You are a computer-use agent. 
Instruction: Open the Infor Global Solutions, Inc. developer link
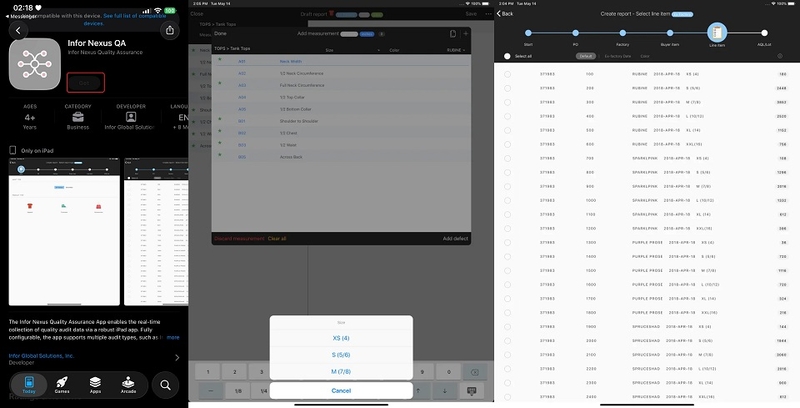pos(41,355)
